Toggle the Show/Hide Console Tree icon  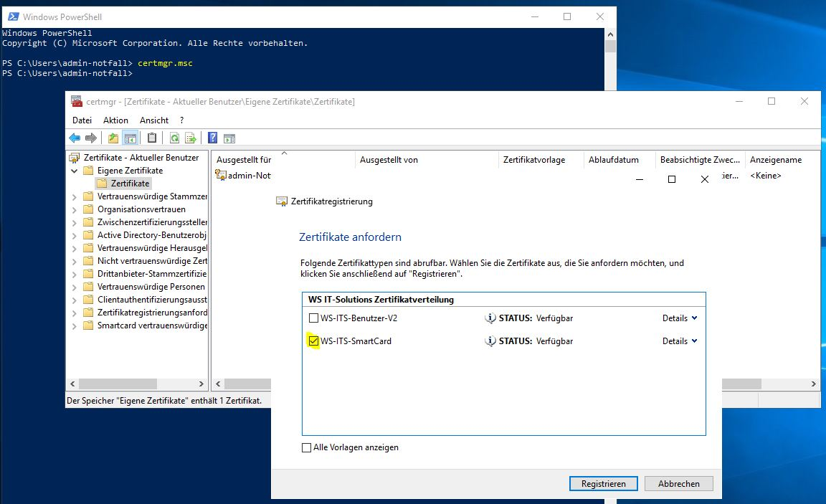130,138
